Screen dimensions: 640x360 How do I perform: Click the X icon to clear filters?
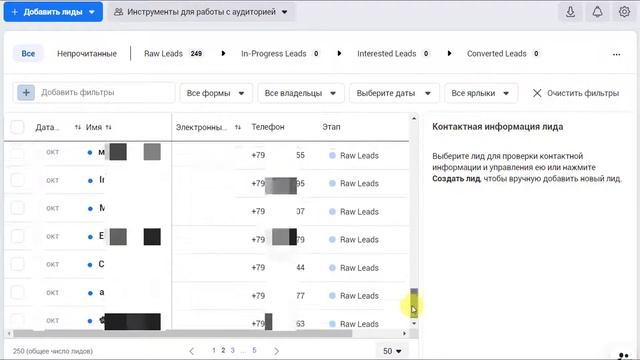(x=537, y=93)
